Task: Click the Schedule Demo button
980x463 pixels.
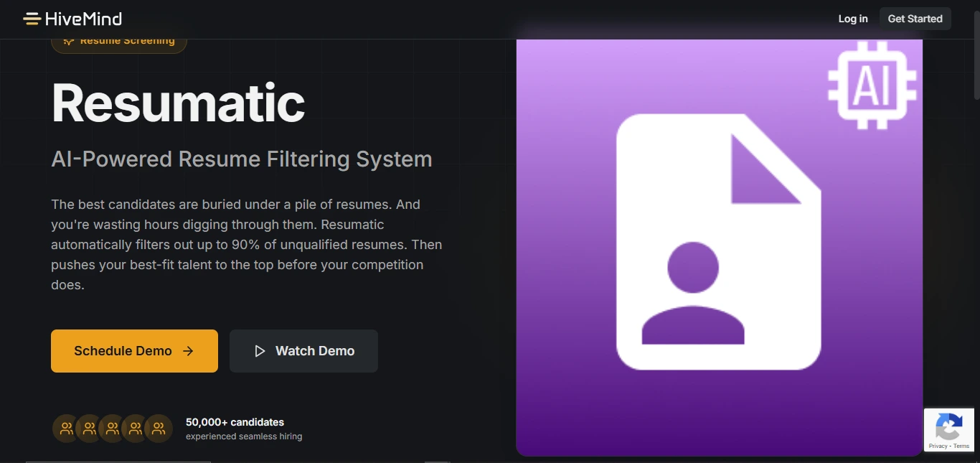Action: point(134,351)
